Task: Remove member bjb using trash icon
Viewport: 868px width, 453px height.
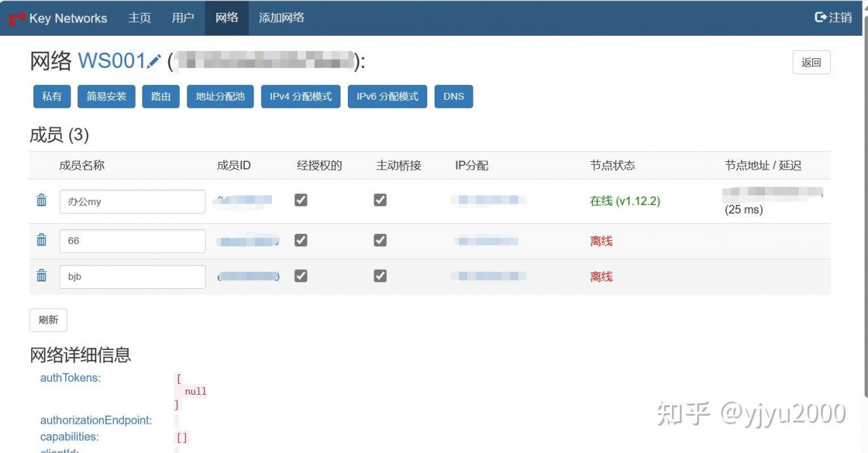Action: (41, 275)
